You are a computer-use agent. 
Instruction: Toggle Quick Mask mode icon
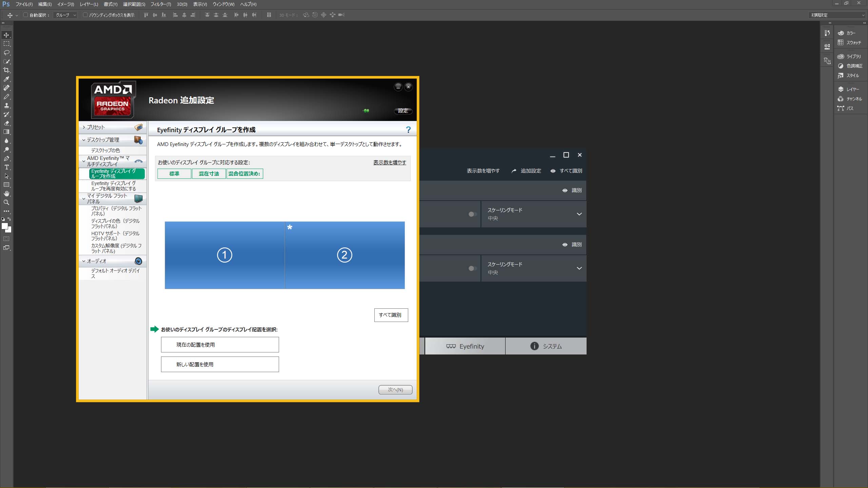pos(6,239)
